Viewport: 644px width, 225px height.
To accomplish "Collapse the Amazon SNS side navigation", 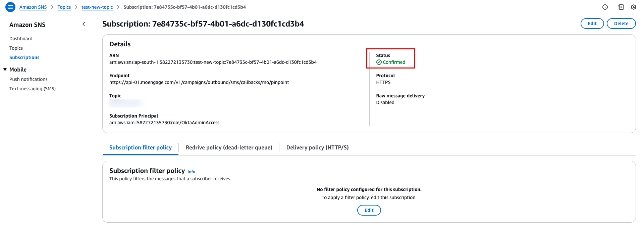I will click(84, 24).
